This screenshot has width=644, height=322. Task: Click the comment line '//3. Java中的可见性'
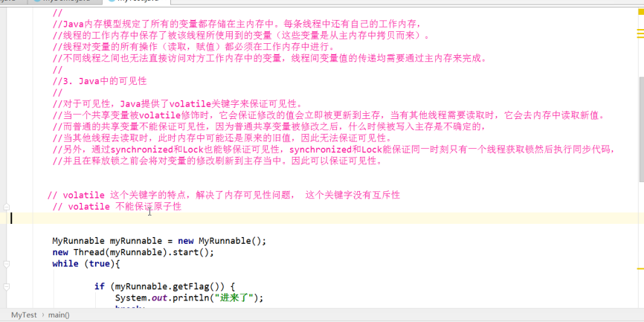tap(100, 81)
